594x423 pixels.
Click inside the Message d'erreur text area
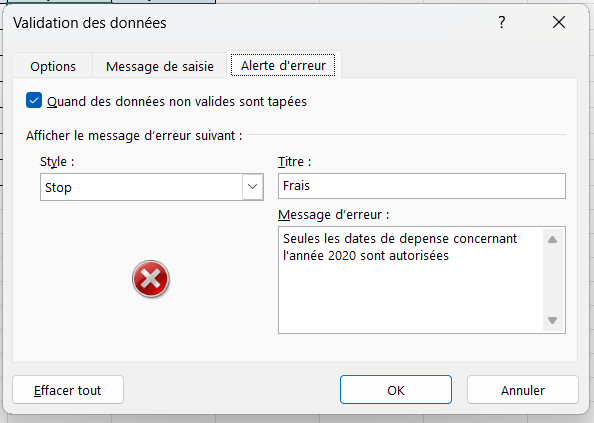coord(411,280)
